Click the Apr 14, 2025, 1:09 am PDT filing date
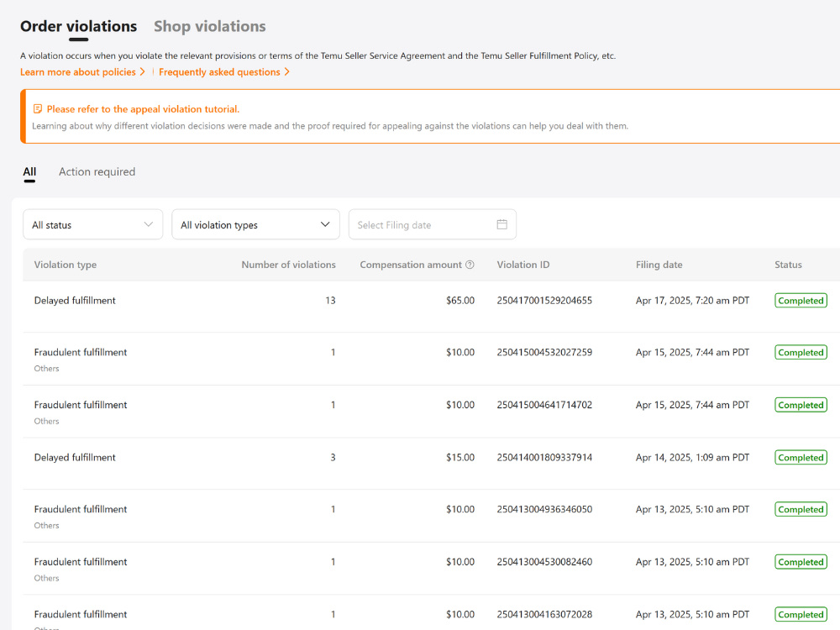 click(692, 458)
